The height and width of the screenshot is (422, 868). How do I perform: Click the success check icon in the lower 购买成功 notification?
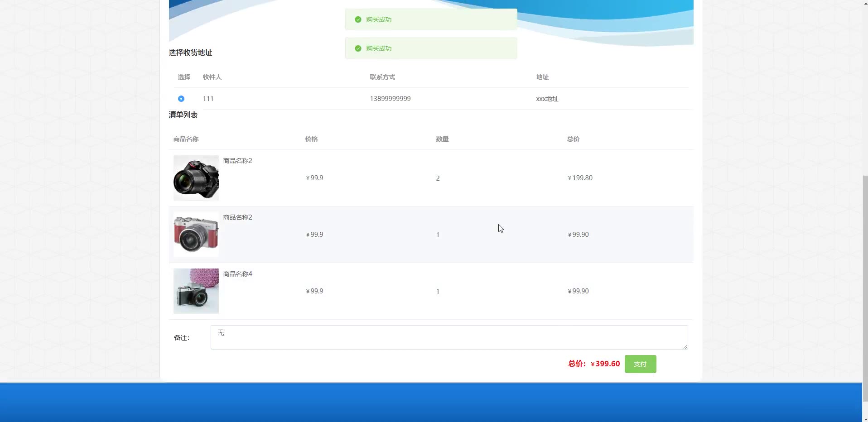tap(358, 48)
